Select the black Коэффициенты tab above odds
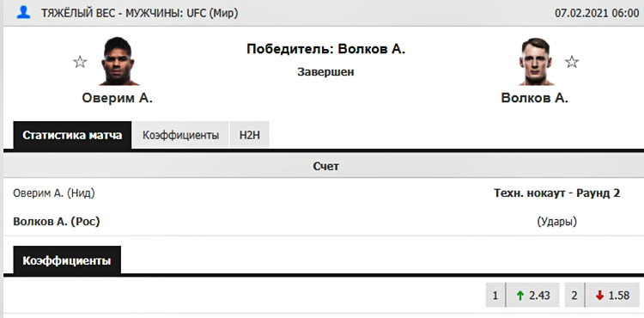 [67, 260]
